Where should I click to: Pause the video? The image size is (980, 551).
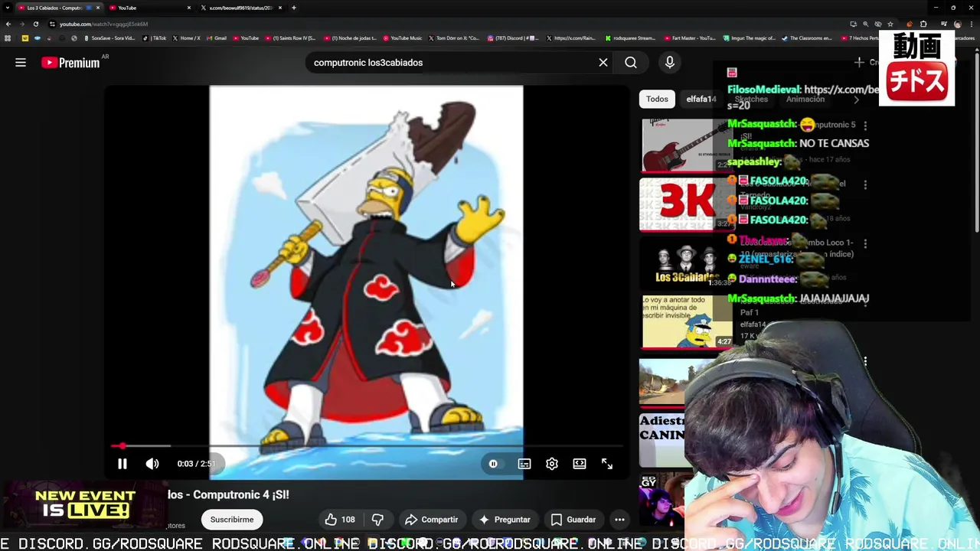[x=122, y=464]
